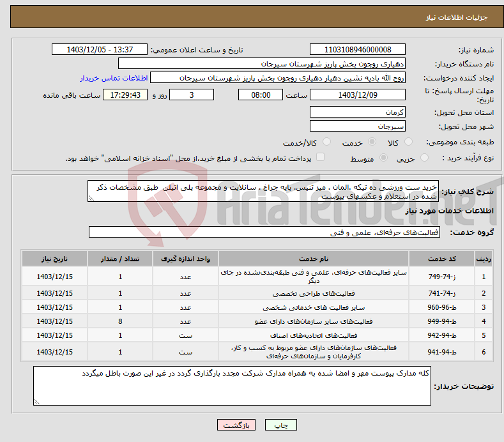The image size is (504, 442).
Task: Click service code ط-94-941
Action: pos(441,352)
